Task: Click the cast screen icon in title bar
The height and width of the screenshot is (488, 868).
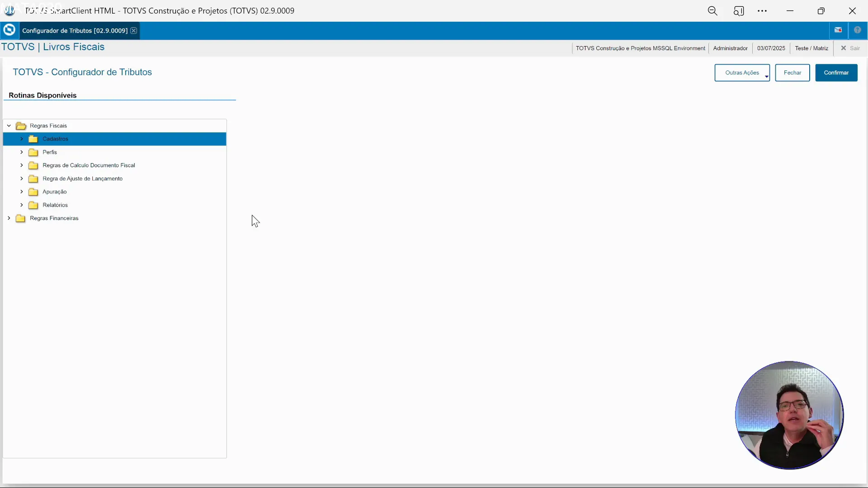Action: tap(739, 11)
